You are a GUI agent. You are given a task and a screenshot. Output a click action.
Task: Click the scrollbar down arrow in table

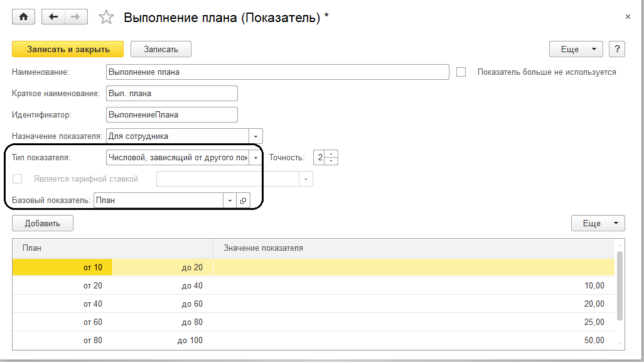point(620,344)
